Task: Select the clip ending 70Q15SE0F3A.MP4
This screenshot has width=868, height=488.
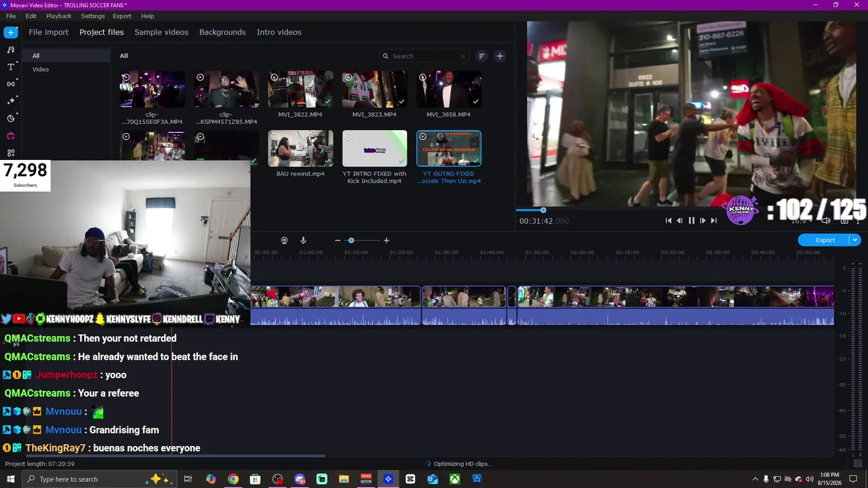Action: [x=152, y=89]
